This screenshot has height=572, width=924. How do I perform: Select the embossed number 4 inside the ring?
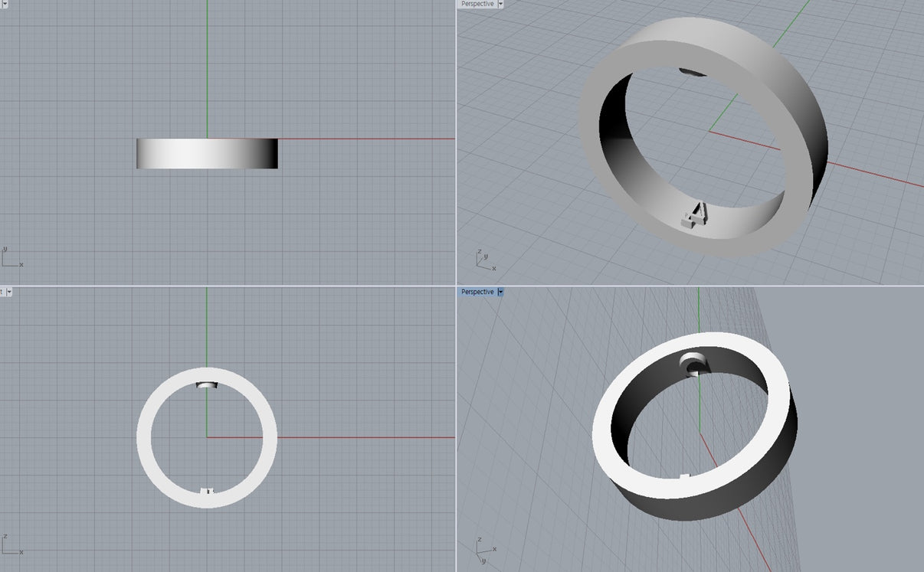[x=696, y=215]
